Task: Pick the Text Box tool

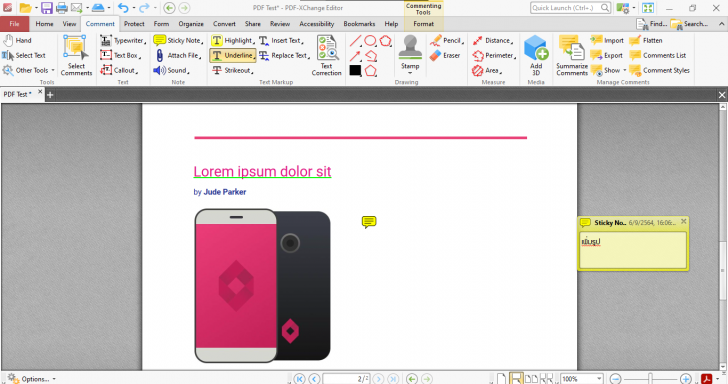Action: click(121, 55)
